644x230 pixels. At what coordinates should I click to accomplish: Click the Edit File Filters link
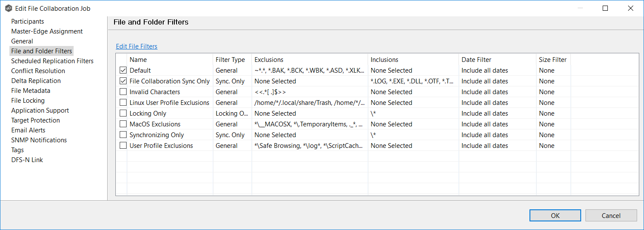coord(136,46)
